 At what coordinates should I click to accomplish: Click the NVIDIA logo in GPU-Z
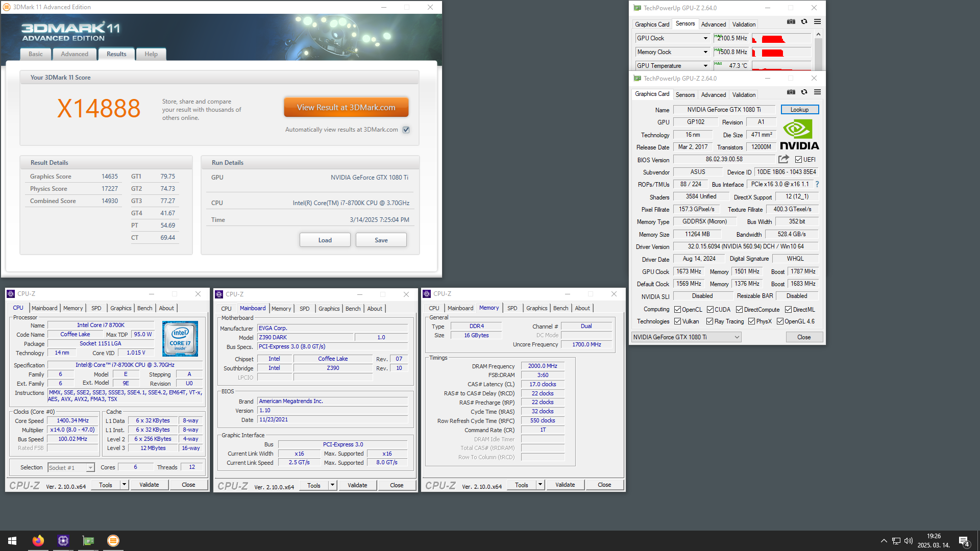[799, 135]
